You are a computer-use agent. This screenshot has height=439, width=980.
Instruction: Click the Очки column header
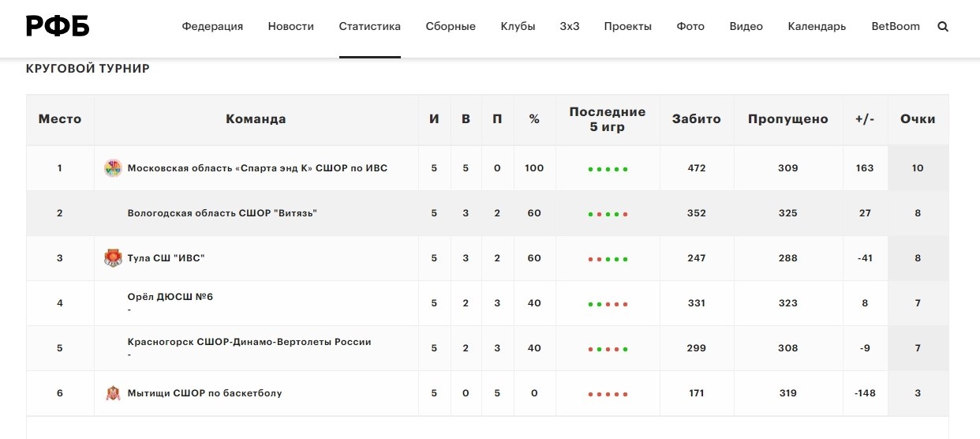pyautogui.click(x=918, y=119)
